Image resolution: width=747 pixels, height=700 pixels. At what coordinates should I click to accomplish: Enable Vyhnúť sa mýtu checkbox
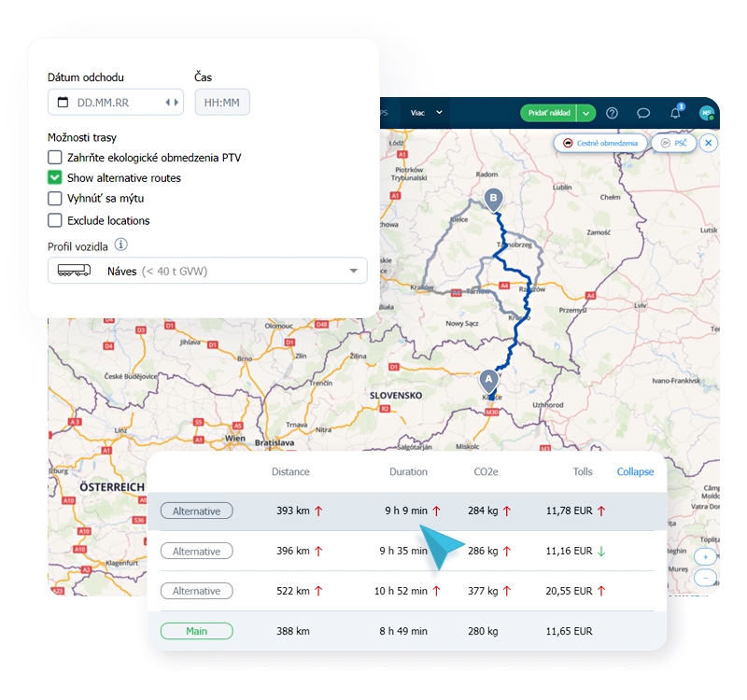click(55, 198)
